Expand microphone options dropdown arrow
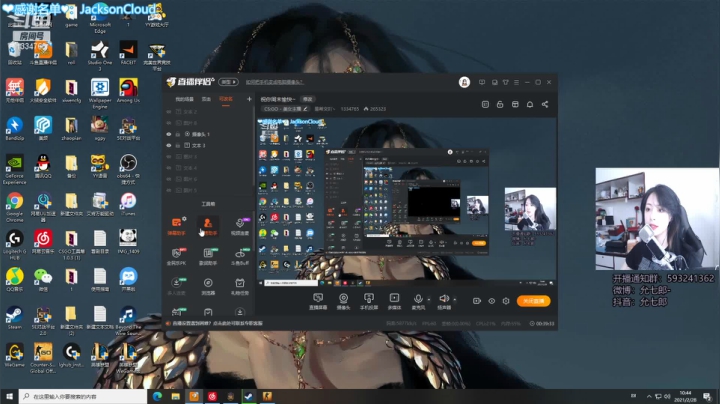720x404 pixels. (x=428, y=300)
